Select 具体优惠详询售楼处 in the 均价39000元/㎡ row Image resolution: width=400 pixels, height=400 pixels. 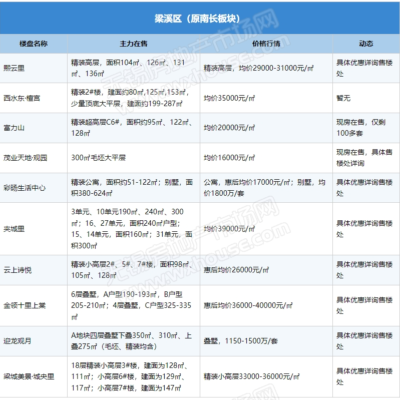coord(364,229)
